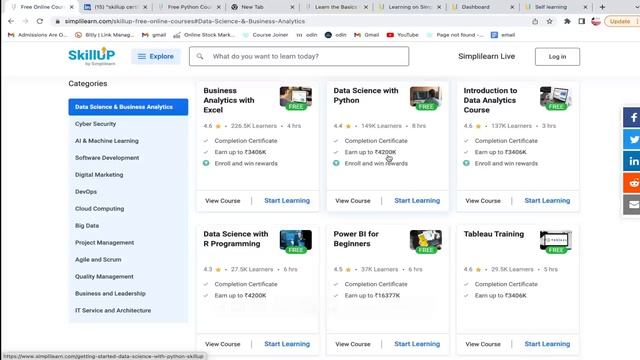Open a new browser tab

(602, 7)
